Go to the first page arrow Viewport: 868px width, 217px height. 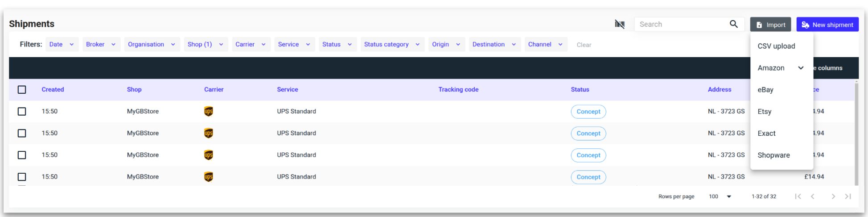point(798,196)
